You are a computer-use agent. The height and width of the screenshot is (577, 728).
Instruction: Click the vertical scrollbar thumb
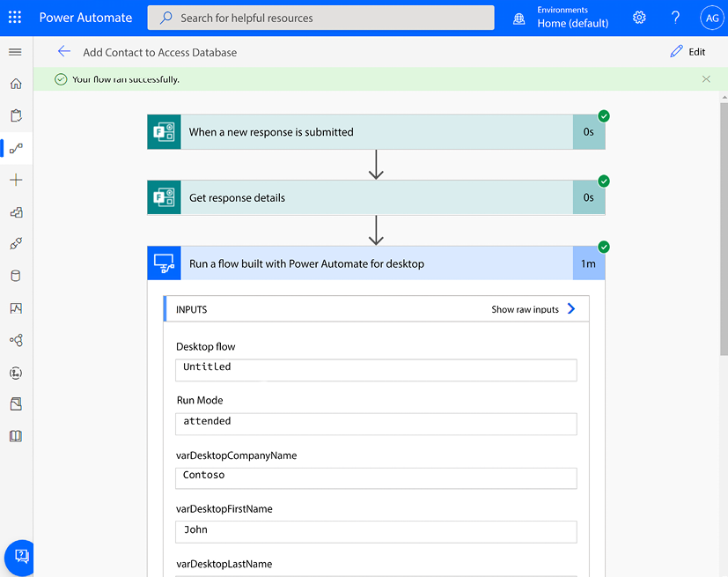pyautogui.click(x=724, y=229)
